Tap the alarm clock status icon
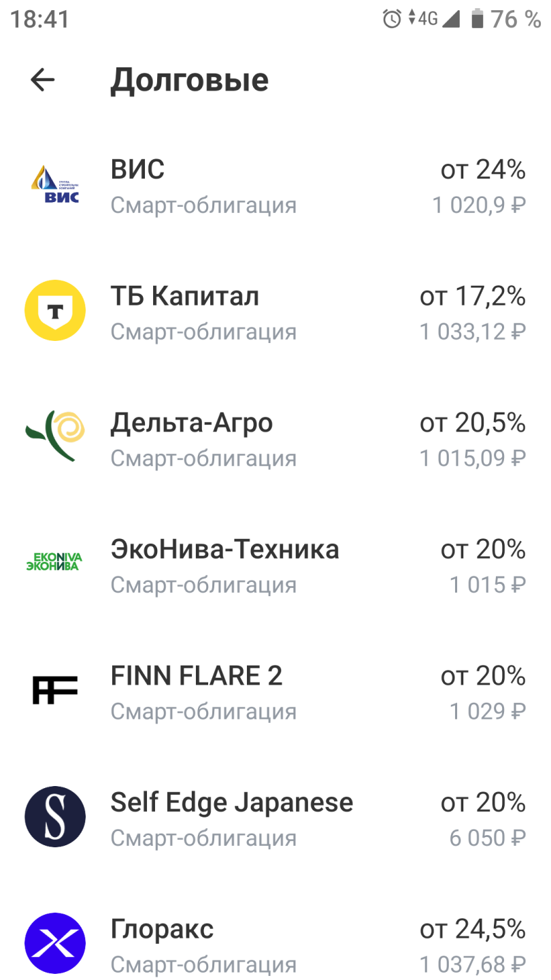Image resolution: width=551 pixels, height=980 pixels. click(393, 19)
